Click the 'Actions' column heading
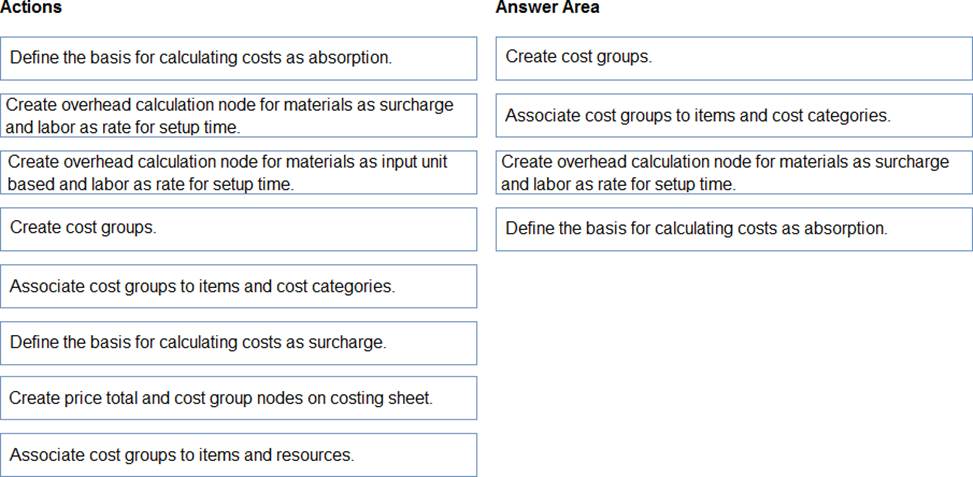This screenshot has width=973, height=477. click(x=31, y=8)
